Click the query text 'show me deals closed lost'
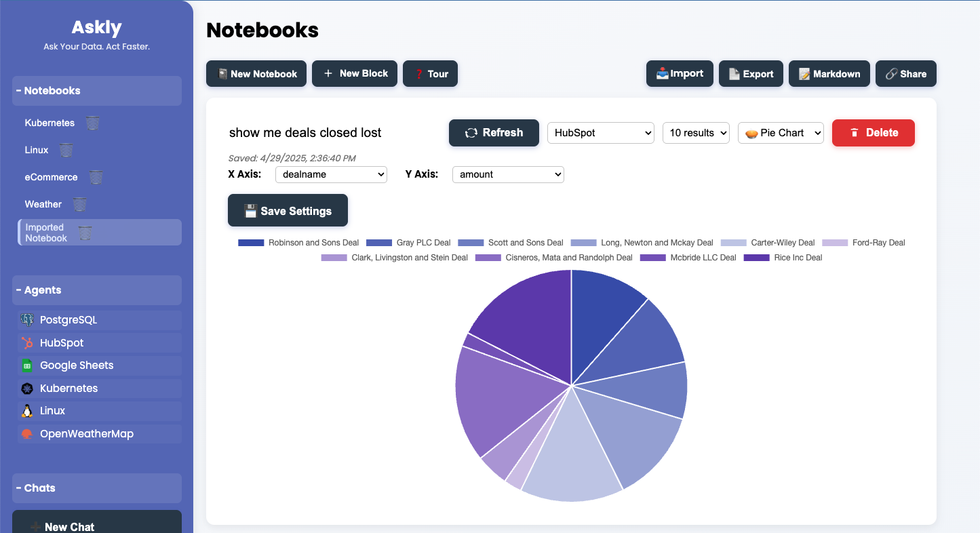 tap(305, 133)
